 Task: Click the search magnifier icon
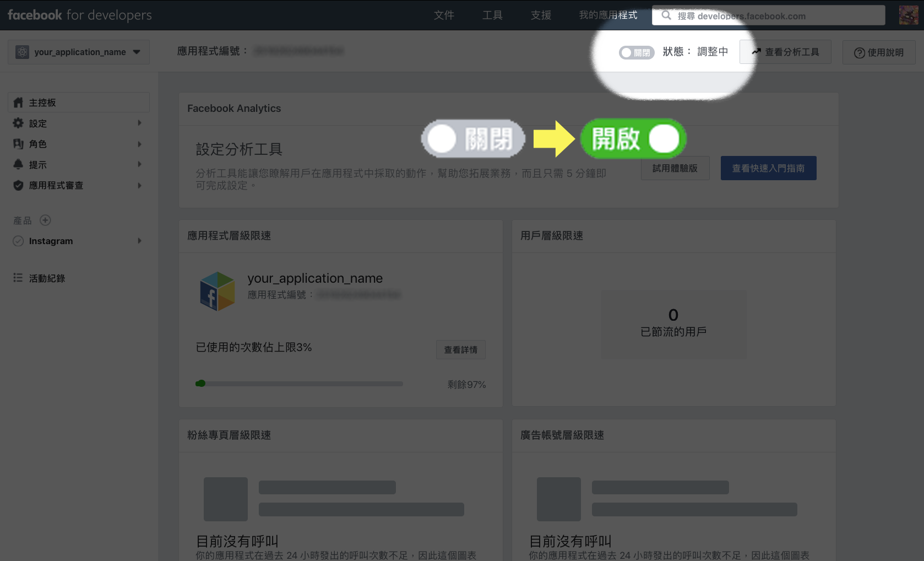pyautogui.click(x=666, y=15)
